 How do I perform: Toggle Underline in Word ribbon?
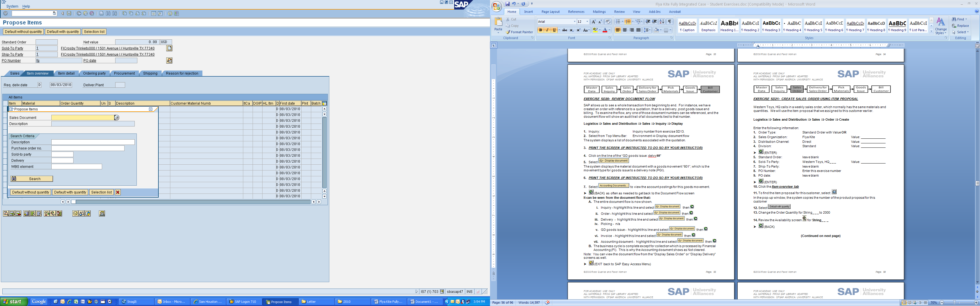pyautogui.click(x=554, y=30)
